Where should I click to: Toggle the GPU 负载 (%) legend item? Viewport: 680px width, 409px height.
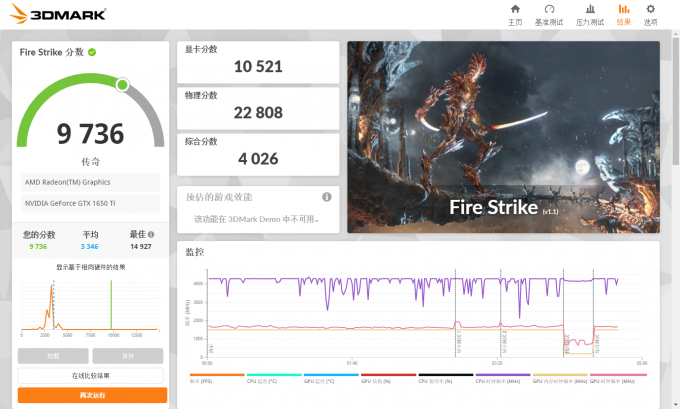(389, 378)
